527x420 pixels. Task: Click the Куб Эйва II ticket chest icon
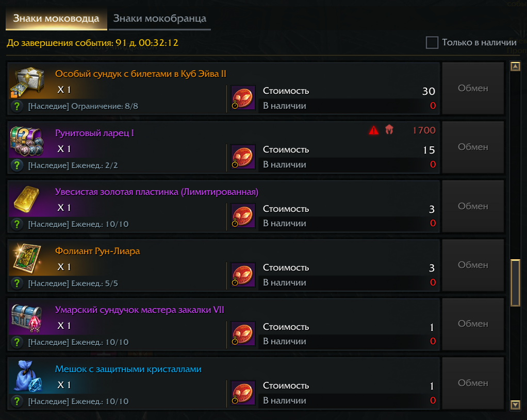[x=26, y=81]
